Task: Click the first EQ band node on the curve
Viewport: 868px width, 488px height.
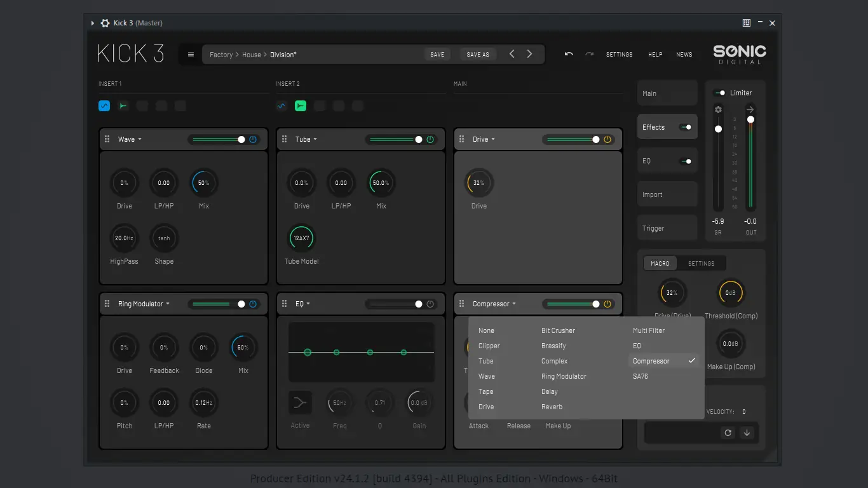Action: [308, 352]
